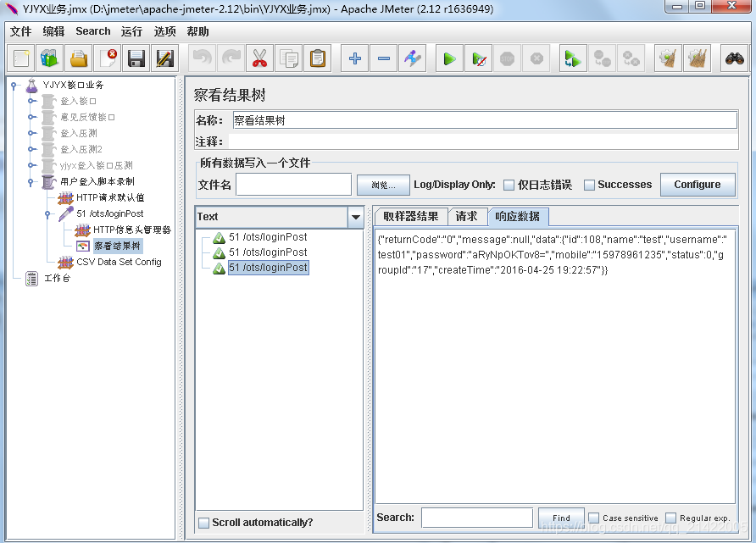Select CSV Data Set Config in tree
The image size is (756, 543).
(x=119, y=262)
